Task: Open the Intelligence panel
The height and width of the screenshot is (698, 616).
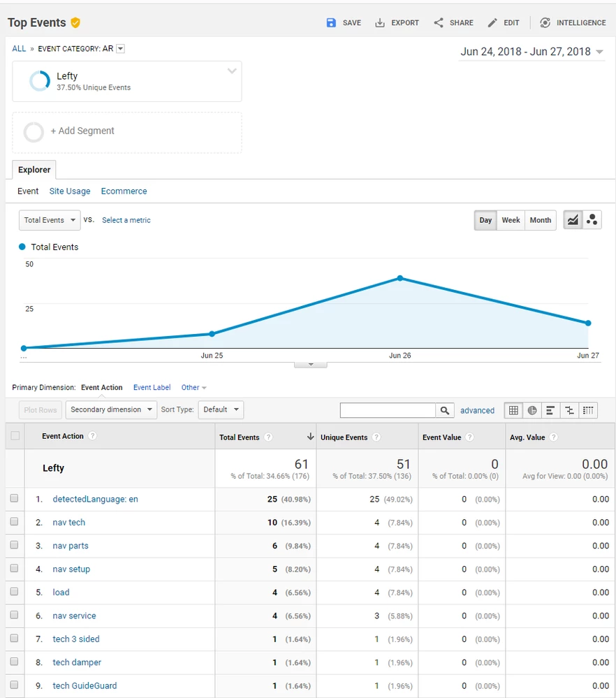Action: click(573, 22)
